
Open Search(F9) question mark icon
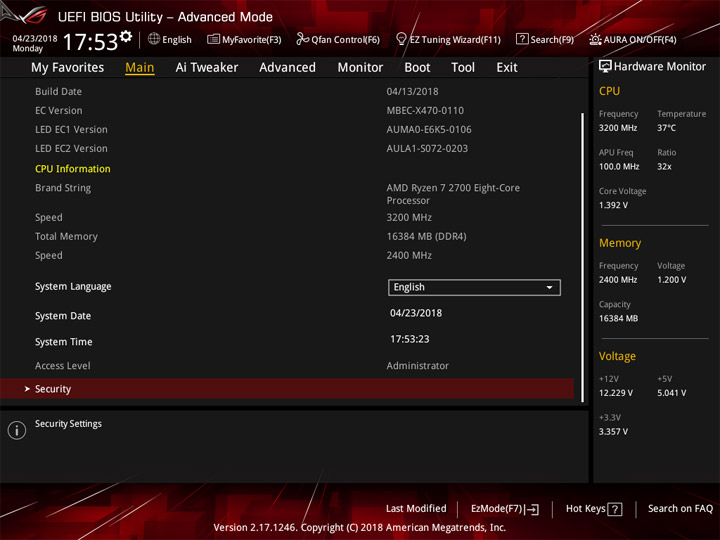[x=522, y=39]
